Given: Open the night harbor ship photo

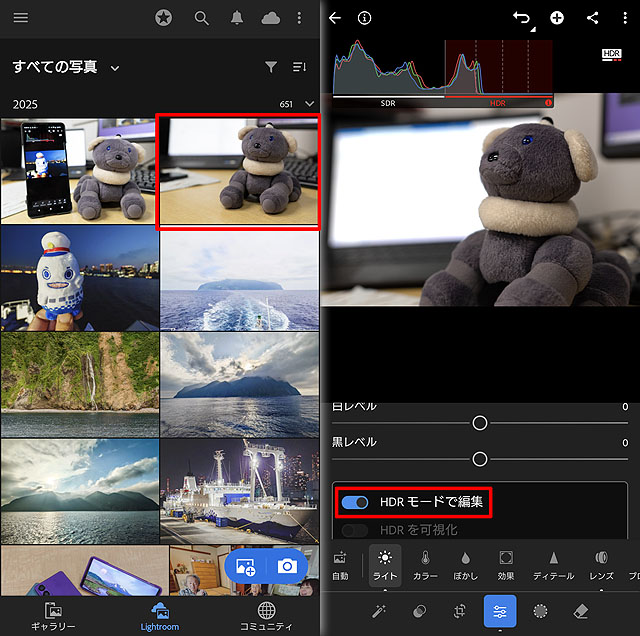Looking at the screenshot, I should point(240,491).
